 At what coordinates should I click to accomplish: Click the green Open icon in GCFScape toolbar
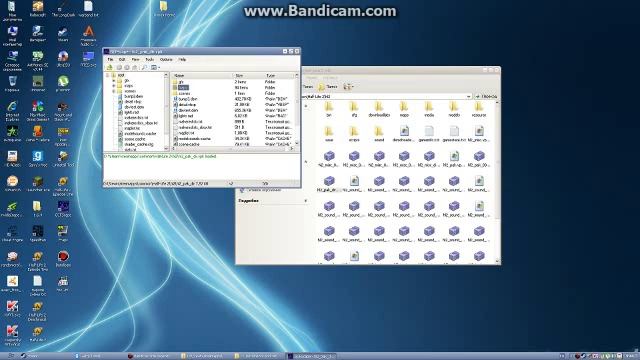coord(109,67)
